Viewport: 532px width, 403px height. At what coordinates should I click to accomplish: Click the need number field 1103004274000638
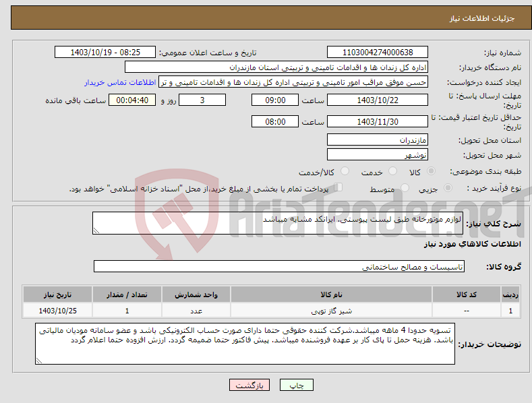pos(378,53)
